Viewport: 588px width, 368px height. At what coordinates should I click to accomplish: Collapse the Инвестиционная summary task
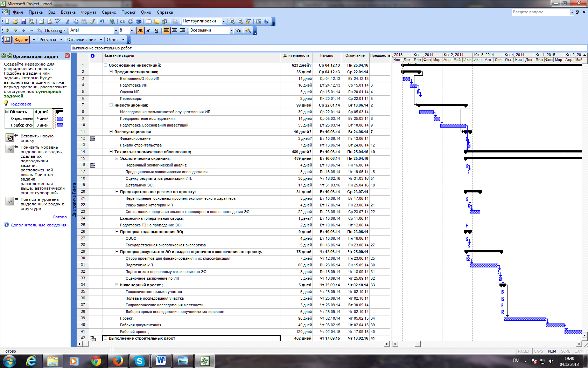tap(111, 105)
